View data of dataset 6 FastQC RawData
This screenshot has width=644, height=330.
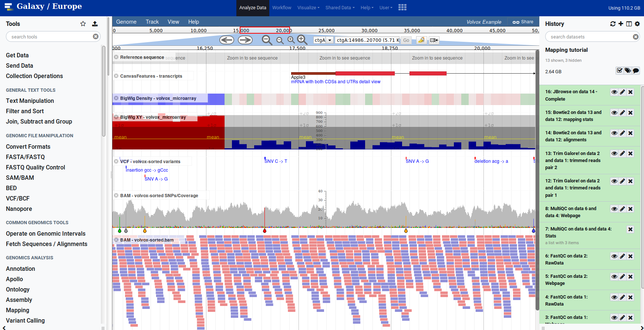point(614,256)
